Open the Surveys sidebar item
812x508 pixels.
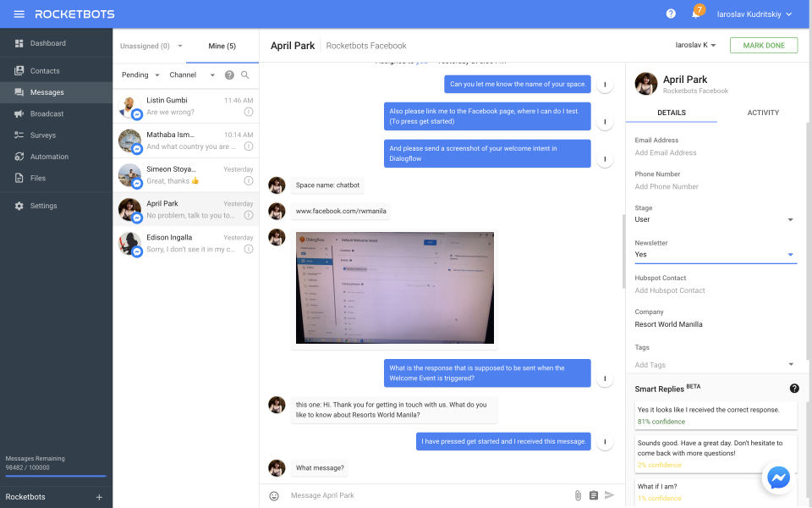coord(56,135)
